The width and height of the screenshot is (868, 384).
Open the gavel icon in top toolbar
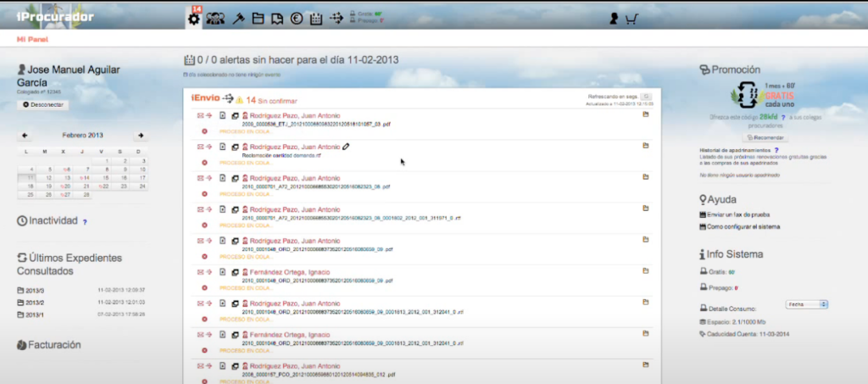(238, 19)
